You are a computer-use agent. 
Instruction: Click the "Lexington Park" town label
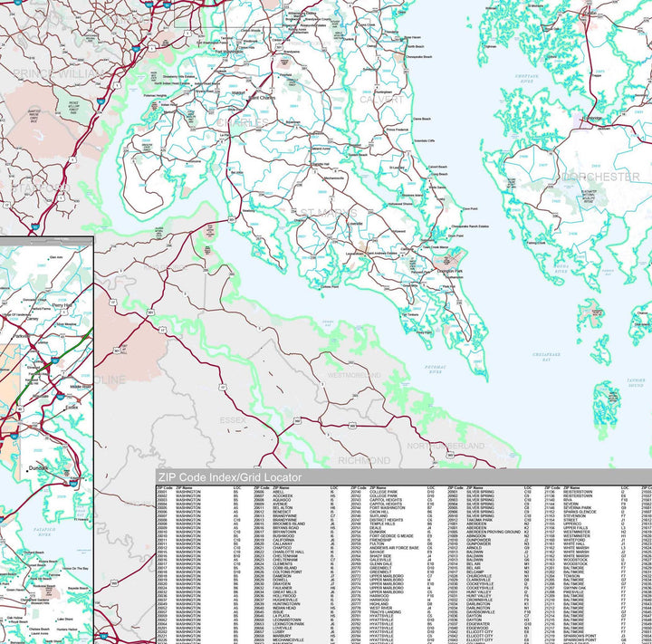(450, 271)
